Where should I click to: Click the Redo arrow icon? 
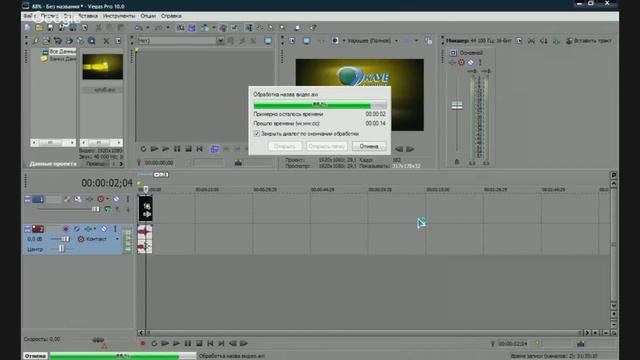(x=159, y=28)
